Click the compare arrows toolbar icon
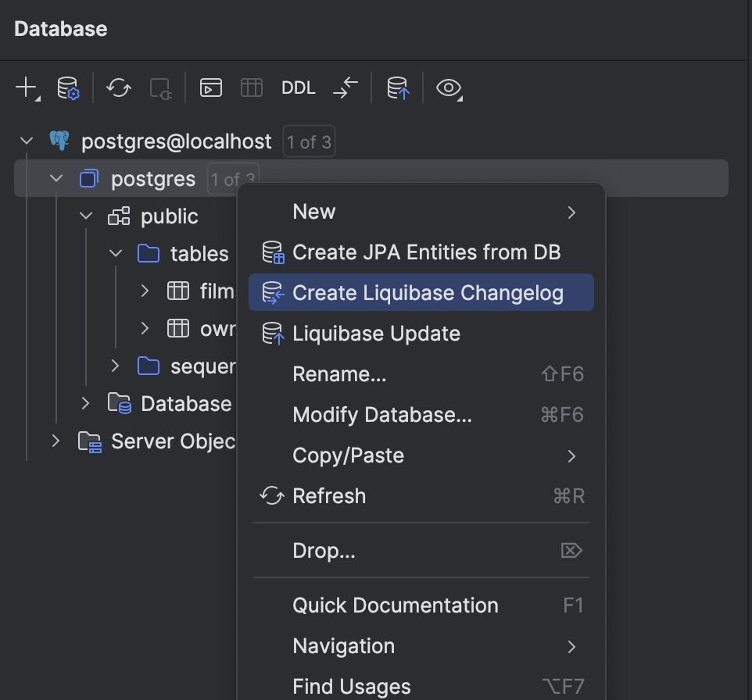752x700 pixels. coord(345,88)
